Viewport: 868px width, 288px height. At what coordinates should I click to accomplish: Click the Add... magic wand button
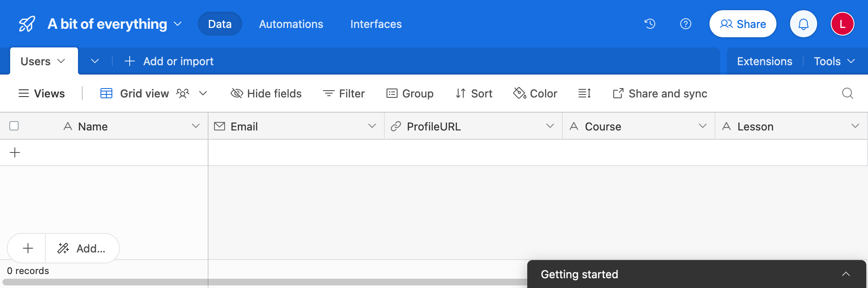click(82, 248)
